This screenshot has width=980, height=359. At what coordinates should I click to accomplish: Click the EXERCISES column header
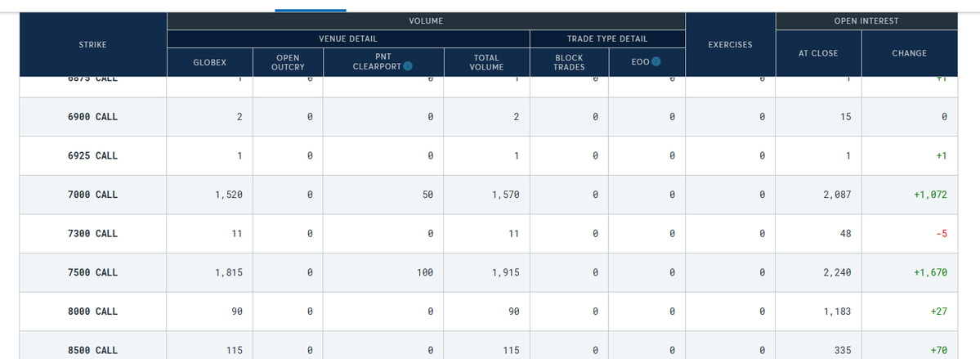[x=730, y=45]
